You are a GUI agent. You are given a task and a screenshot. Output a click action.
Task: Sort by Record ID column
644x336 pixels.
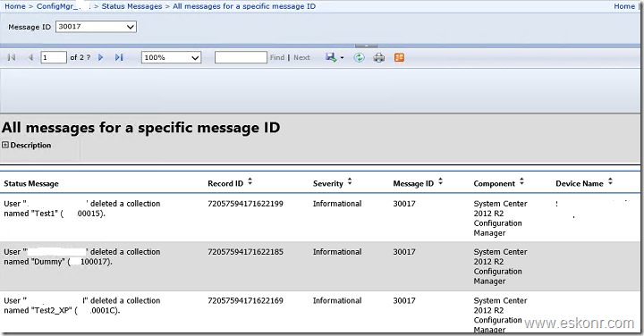[x=250, y=181]
